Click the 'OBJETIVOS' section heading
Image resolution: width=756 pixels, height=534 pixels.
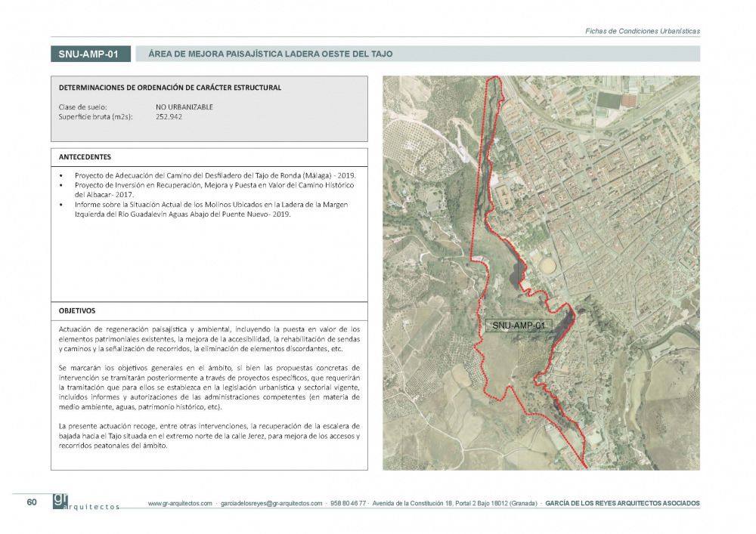[x=77, y=311]
